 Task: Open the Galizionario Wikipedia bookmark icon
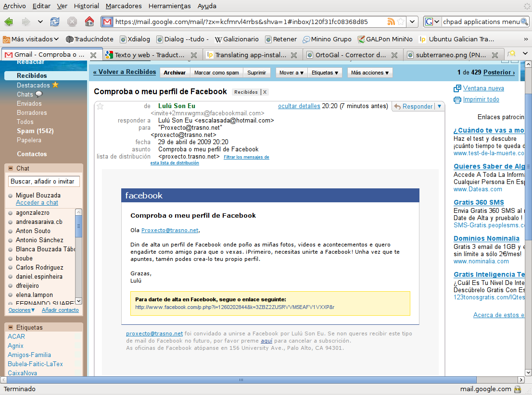[218, 39]
